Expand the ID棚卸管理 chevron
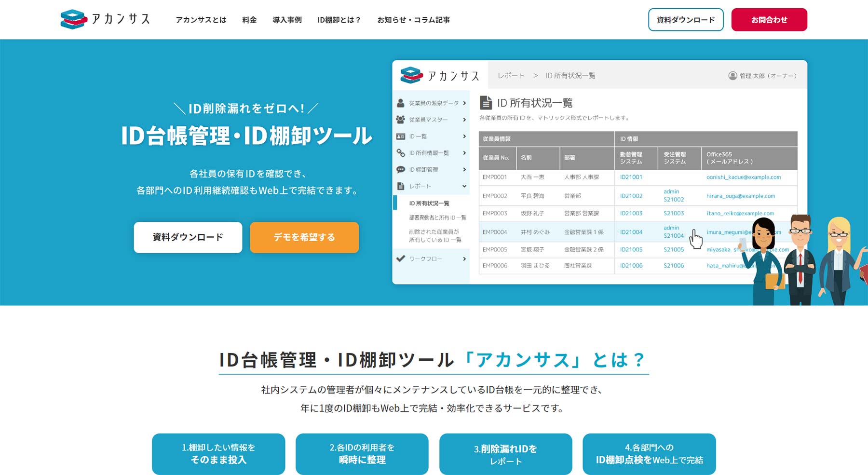The image size is (868, 475). 464,170
